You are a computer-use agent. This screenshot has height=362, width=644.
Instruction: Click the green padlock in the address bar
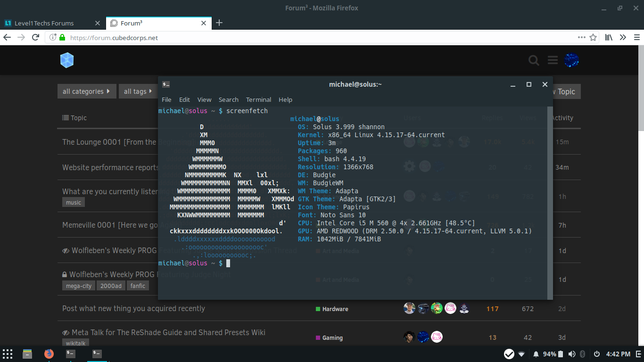point(62,37)
